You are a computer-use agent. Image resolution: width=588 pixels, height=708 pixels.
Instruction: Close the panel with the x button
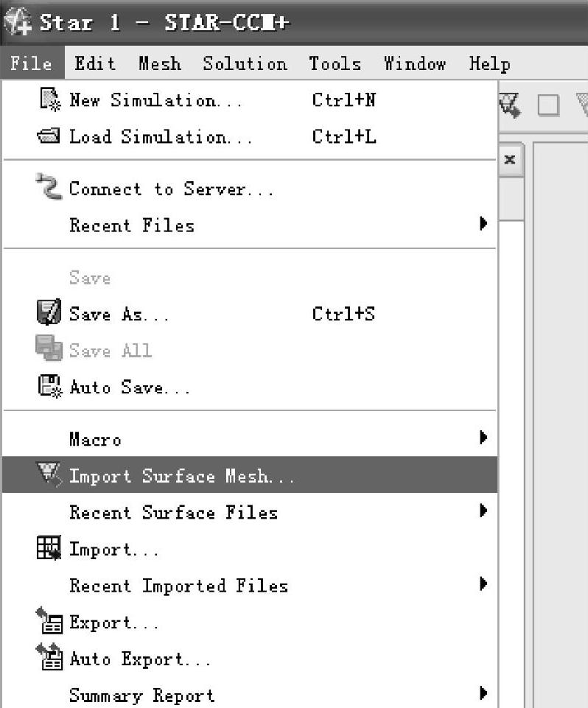pyautogui.click(x=510, y=159)
